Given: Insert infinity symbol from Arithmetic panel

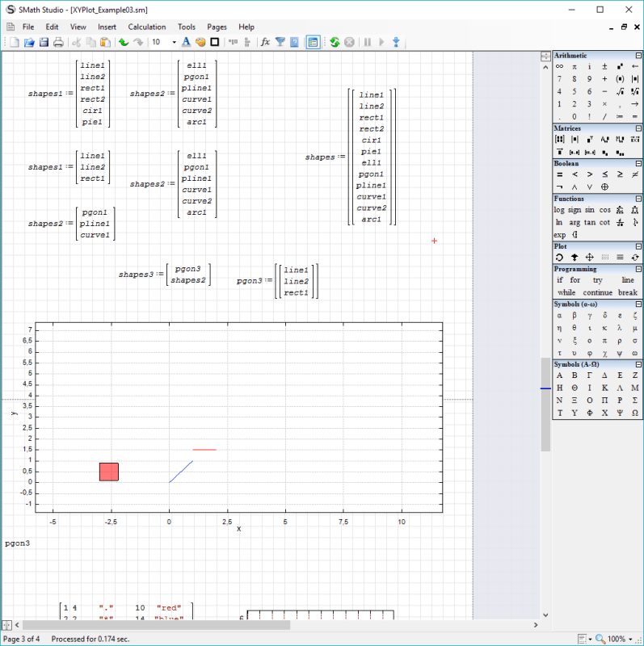Looking at the screenshot, I should [x=559, y=66].
